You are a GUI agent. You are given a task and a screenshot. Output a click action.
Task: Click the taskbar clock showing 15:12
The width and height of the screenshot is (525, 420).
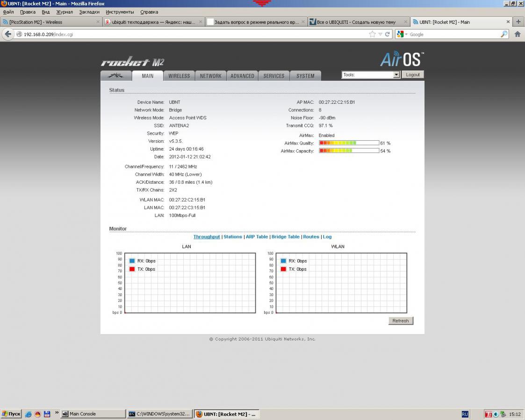tap(515, 415)
